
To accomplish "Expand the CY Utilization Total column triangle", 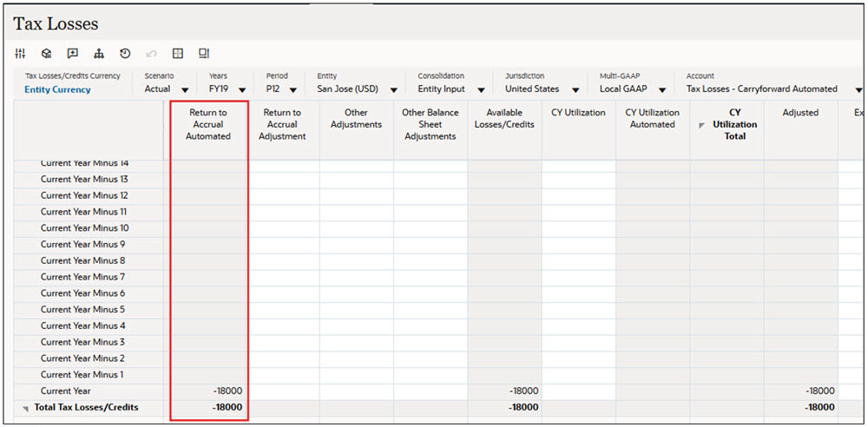I will coord(702,126).
